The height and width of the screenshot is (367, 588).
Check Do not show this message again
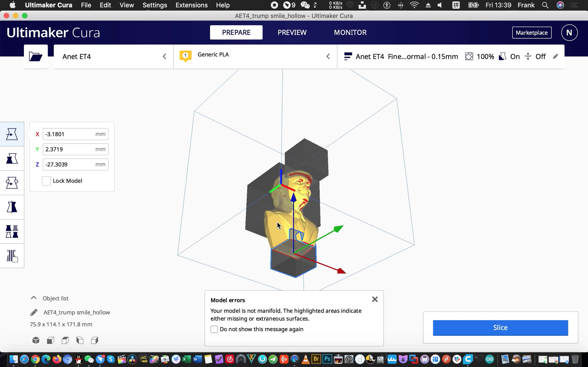pos(214,329)
